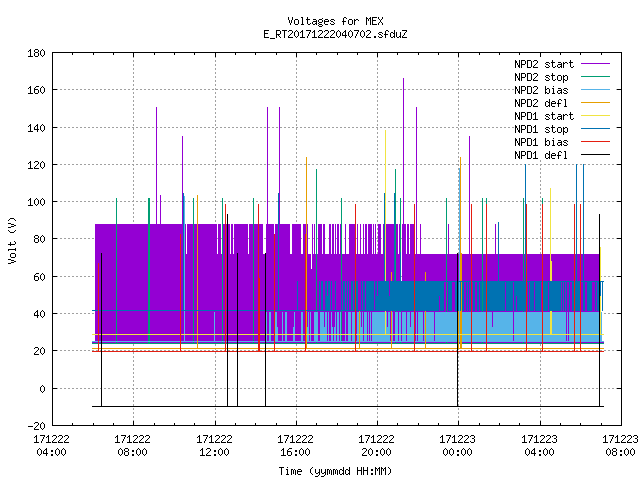Click the green NPD2 stop legend line
The width and height of the screenshot is (640, 480).
click(x=595, y=77)
